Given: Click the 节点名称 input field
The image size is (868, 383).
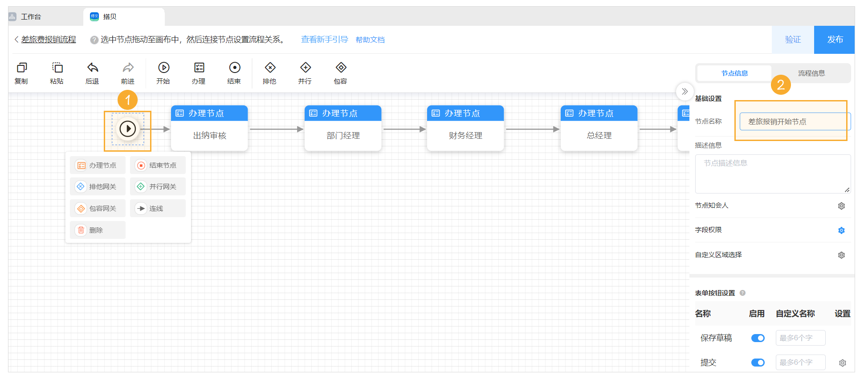Looking at the screenshot, I should [x=795, y=121].
